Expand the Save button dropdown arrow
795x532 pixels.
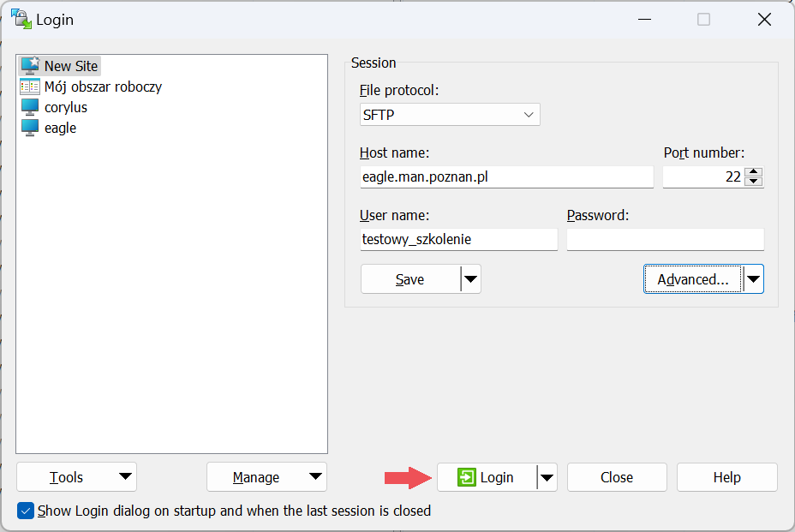point(470,279)
